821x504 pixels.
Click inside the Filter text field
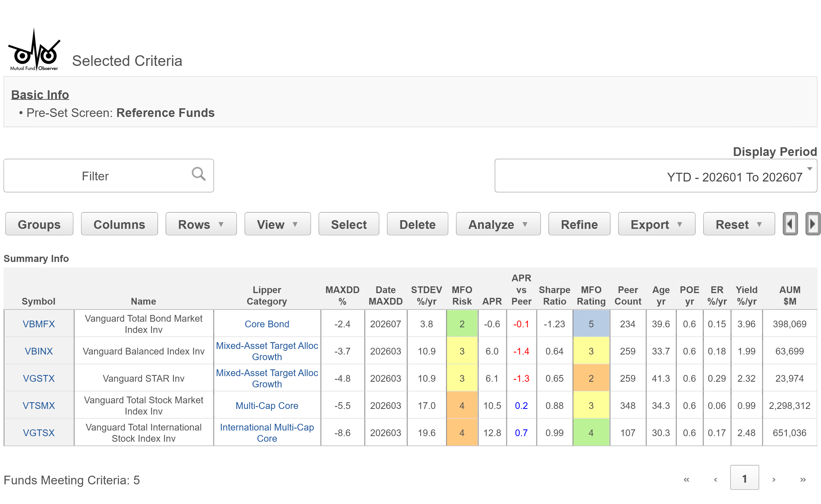(x=95, y=176)
